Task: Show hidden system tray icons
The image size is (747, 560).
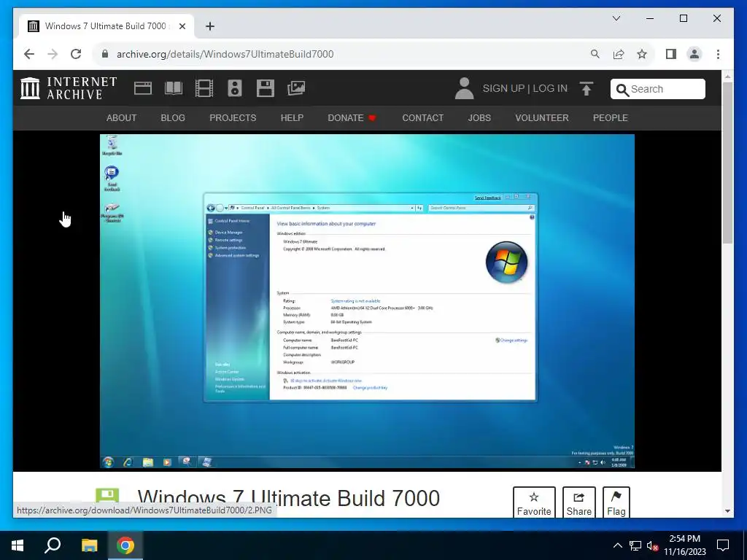Action: click(617, 545)
